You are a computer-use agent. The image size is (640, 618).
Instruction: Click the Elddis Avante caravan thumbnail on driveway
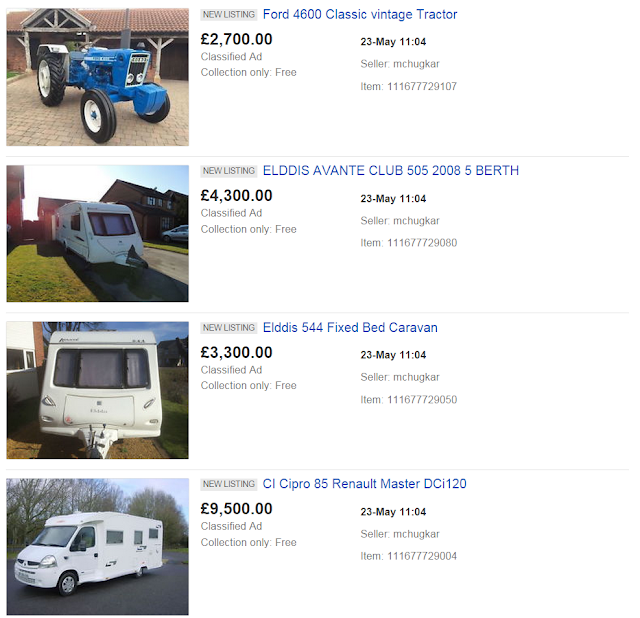[98, 233]
